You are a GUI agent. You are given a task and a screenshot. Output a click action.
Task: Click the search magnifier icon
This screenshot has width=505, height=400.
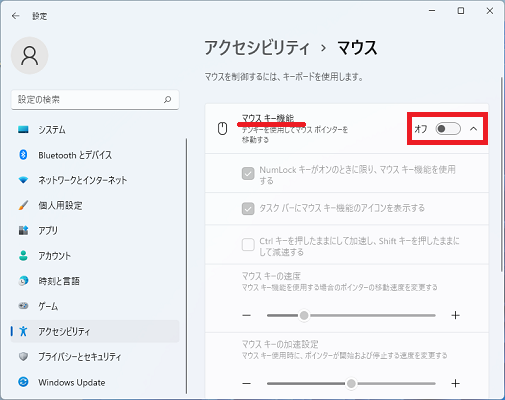click(x=168, y=99)
